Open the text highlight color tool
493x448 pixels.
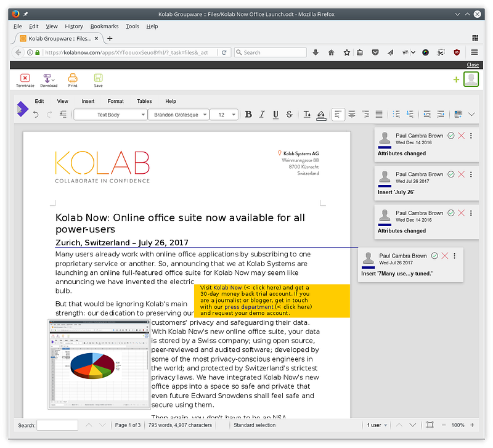tap(321, 115)
